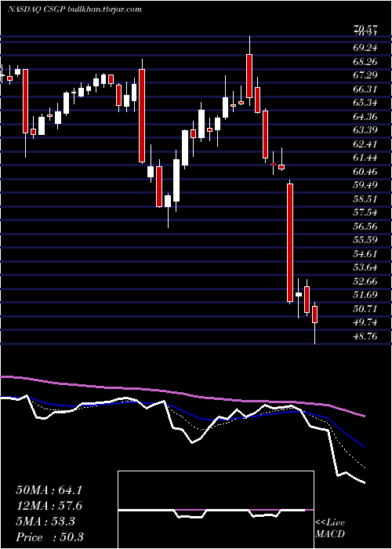The height and width of the screenshot is (549, 392).
Task: Click the 64.36 price level label
Action: coord(365,117)
